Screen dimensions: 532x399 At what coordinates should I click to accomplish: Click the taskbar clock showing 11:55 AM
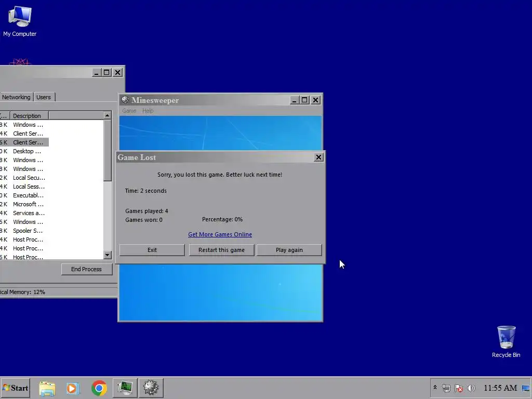[500, 388]
